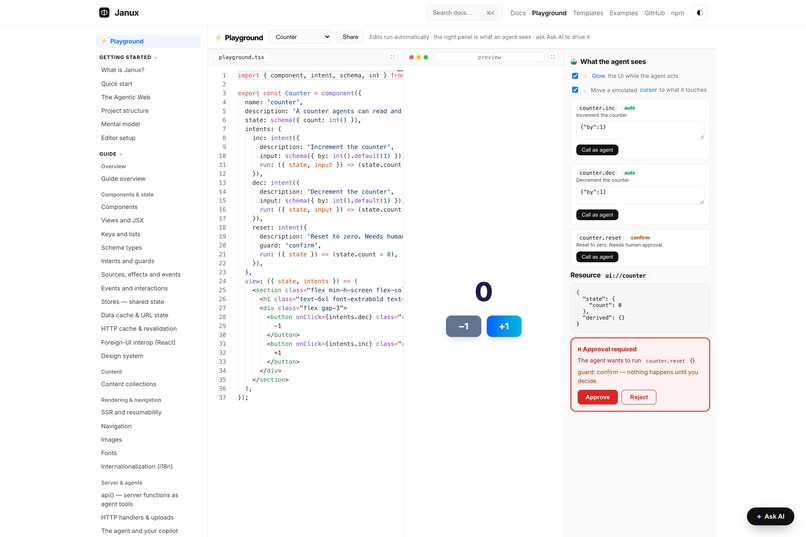Open Docs in the top navigation

518,13
